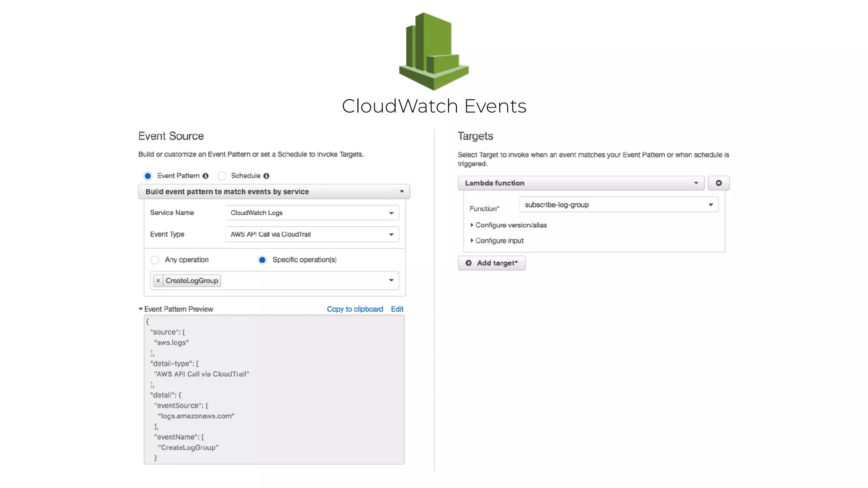Click the Function* label
The height and width of the screenshot is (488, 868).
[484, 208]
